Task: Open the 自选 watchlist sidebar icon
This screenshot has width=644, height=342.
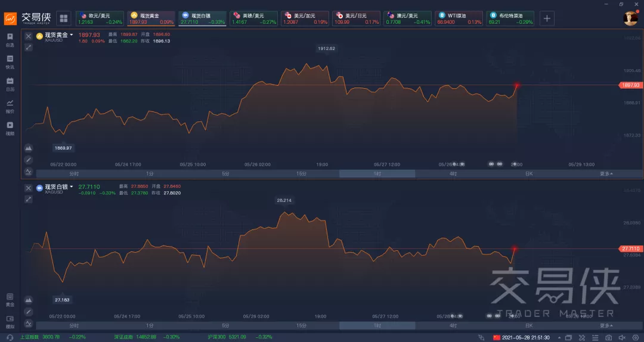Action: coord(10,40)
